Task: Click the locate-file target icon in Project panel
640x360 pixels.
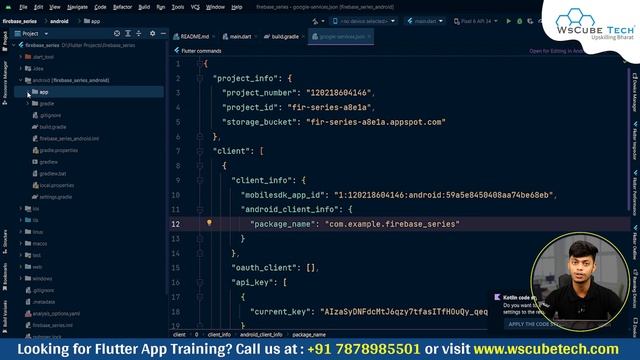Action: [x=117, y=33]
